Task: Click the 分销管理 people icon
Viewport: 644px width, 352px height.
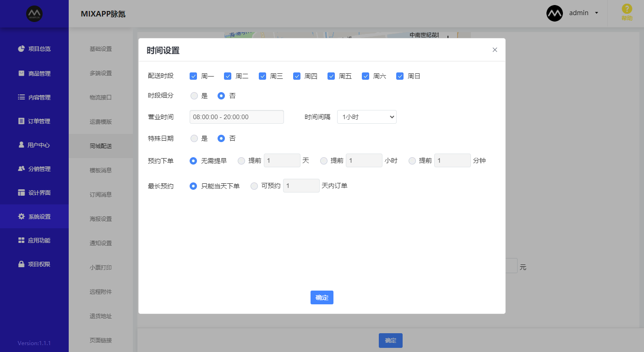Action: 21,169
